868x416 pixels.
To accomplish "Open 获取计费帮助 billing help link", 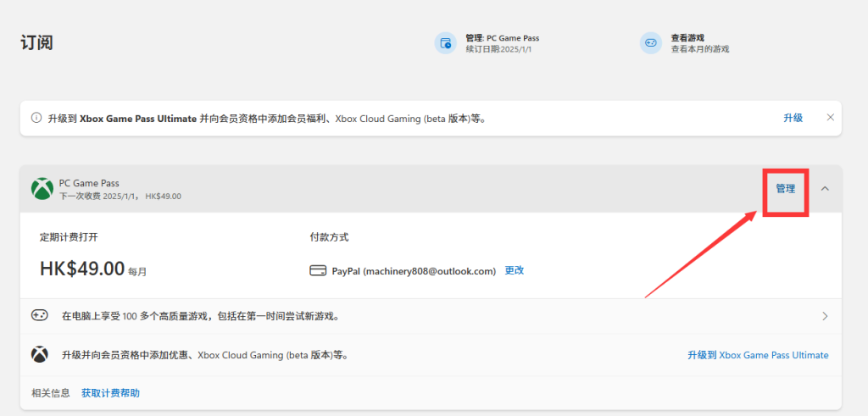I will [111, 393].
